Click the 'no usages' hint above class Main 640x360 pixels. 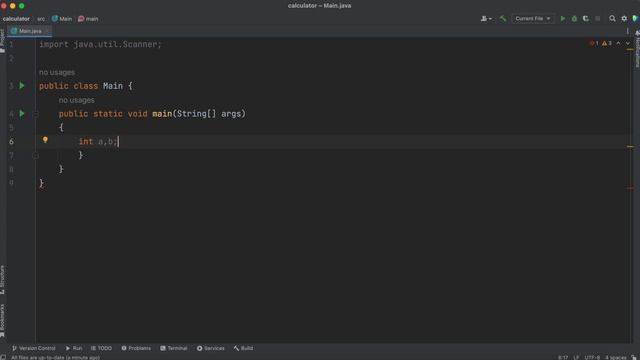(57, 72)
